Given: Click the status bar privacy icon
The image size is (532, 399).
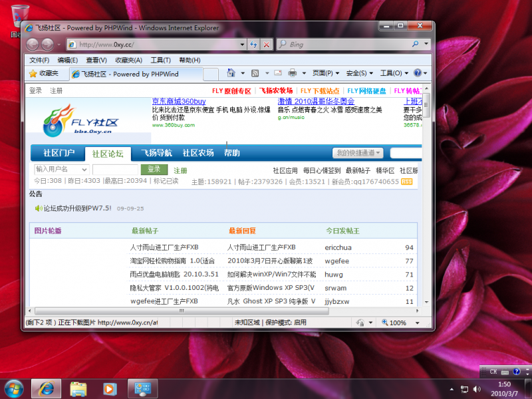Looking at the screenshot, I should [360, 323].
